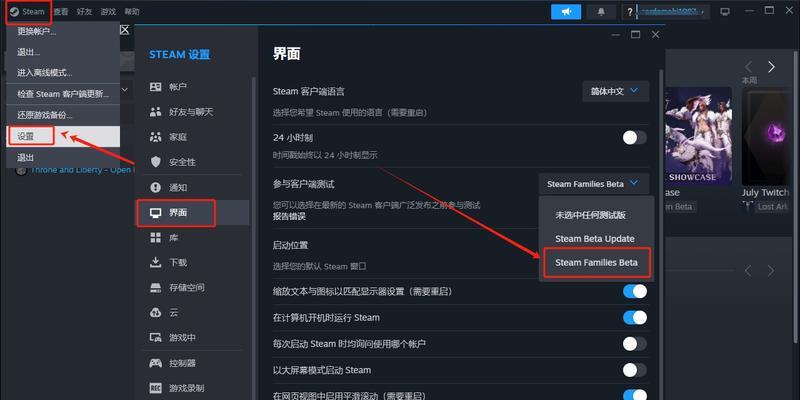Click the Steam logo icon in menu bar
The image size is (800, 400).
[x=14, y=11]
